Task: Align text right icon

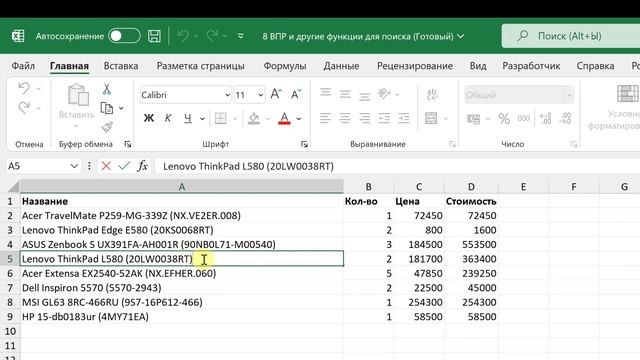Action: click(x=364, y=118)
